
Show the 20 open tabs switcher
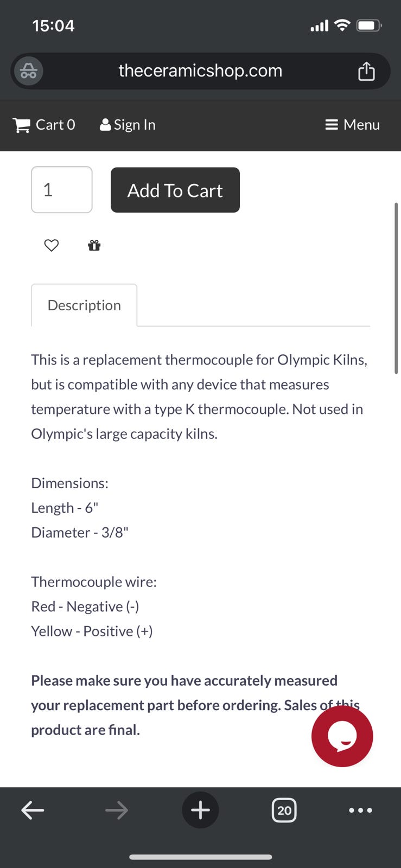click(284, 810)
